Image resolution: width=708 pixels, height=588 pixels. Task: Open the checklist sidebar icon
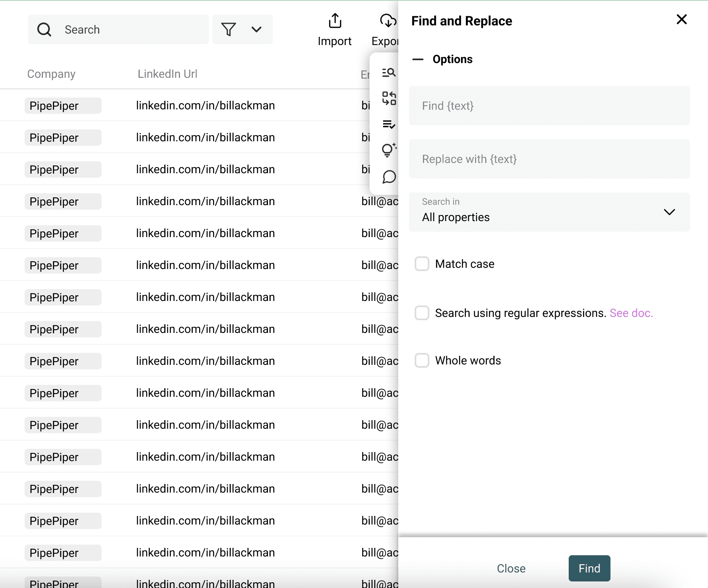(x=388, y=124)
